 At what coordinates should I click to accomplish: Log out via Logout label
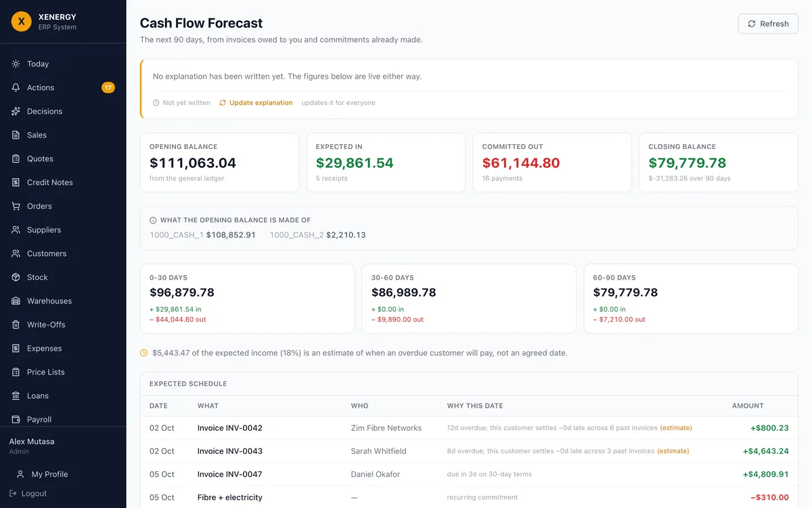click(x=34, y=493)
